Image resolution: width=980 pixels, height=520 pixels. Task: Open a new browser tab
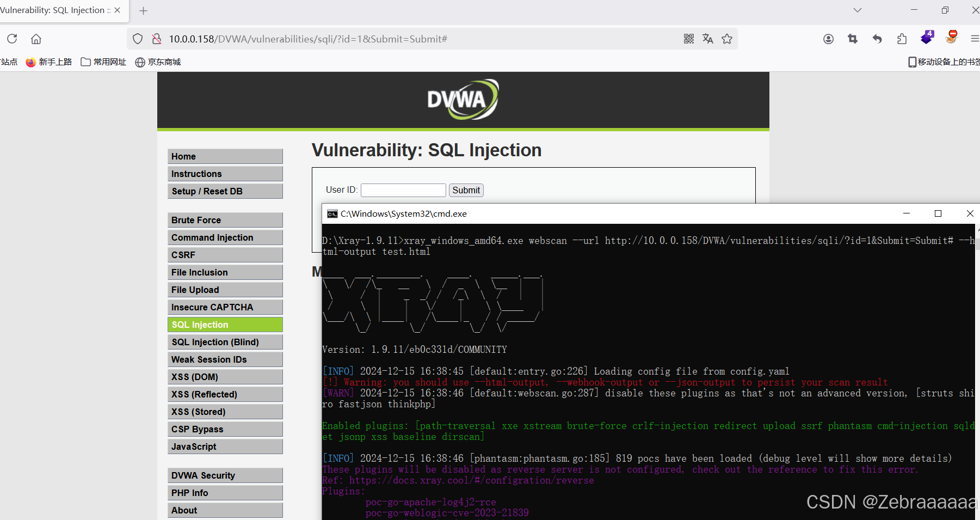point(143,10)
